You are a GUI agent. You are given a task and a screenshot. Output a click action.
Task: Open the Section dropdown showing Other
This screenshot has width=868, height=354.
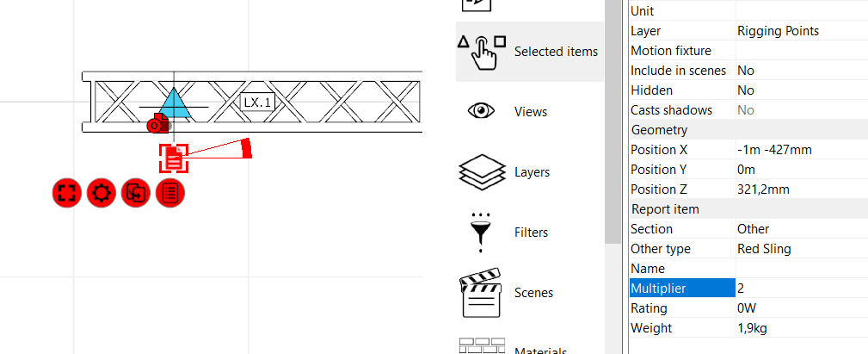coord(800,229)
